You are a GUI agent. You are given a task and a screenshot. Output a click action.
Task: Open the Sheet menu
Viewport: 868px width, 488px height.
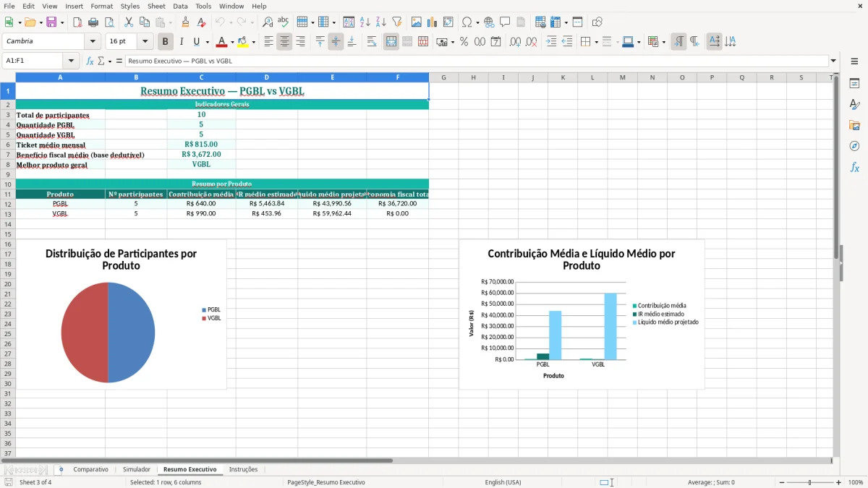coord(156,6)
